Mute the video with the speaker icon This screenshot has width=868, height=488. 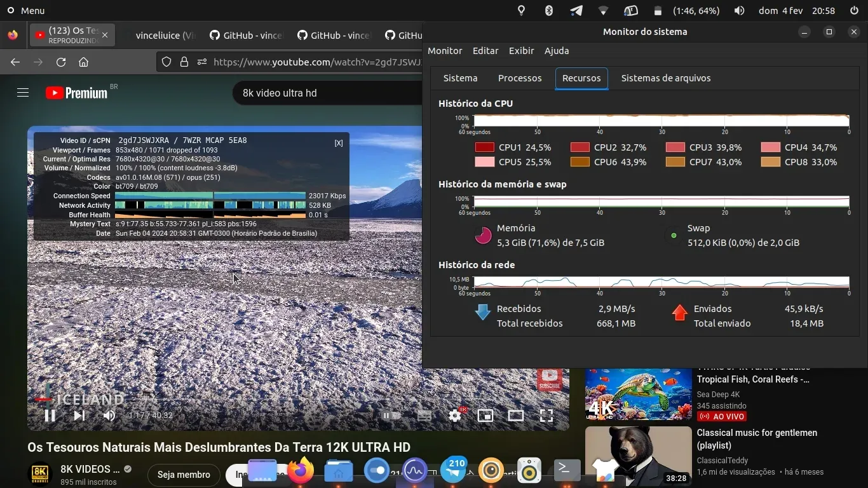pos(109,416)
